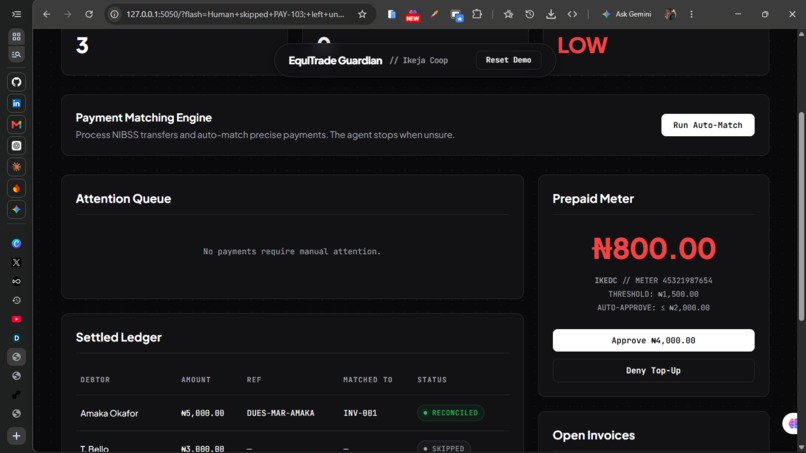This screenshot has width=806, height=453.
Task: Open the downloads toolbar icon
Action: [551, 14]
